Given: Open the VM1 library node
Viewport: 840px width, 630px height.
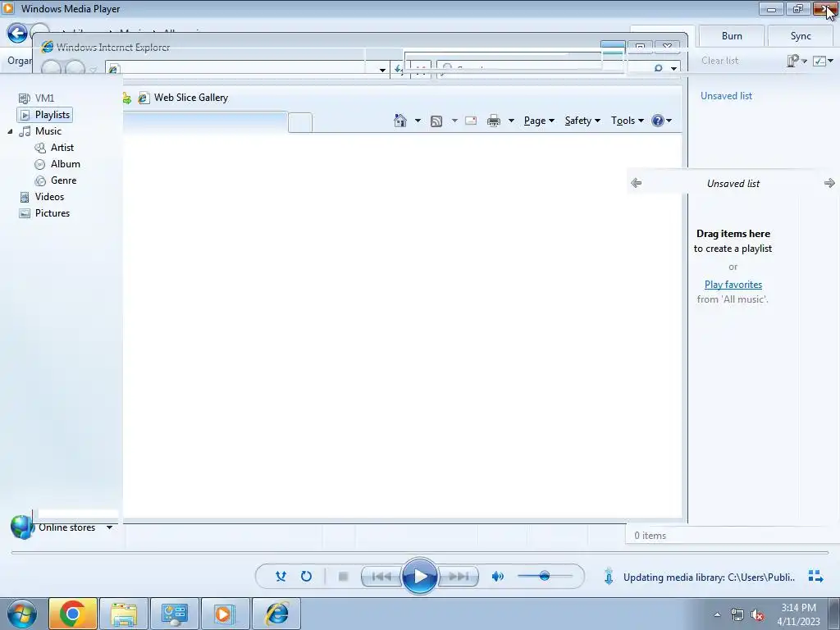Looking at the screenshot, I should [36, 98].
